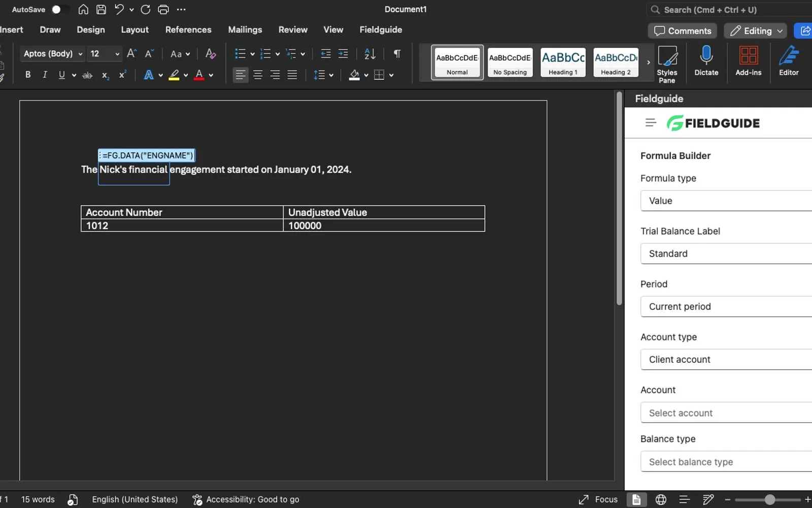This screenshot has height=508, width=812.
Task: Apply the Heading 1 style
Action: click(x=563, y=62)
